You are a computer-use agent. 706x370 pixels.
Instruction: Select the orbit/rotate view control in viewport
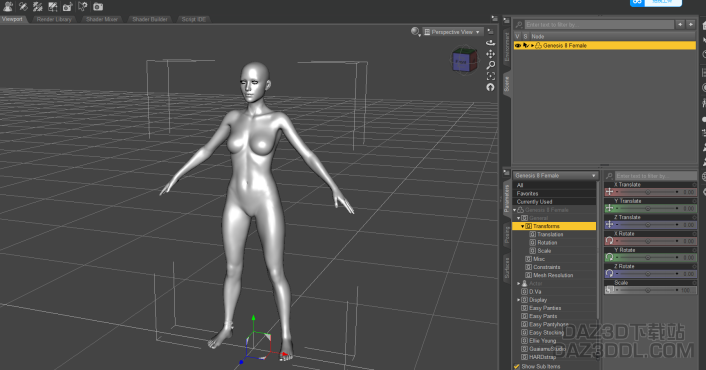pyautogui.click(x=490, y=42)
